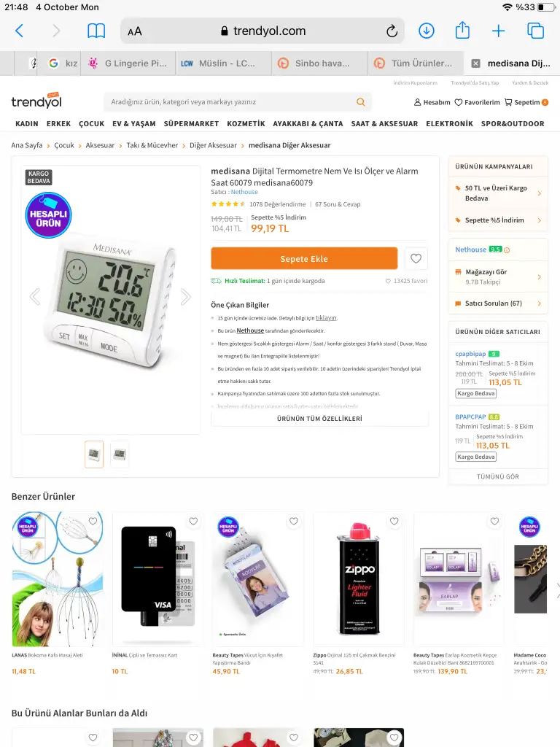Favorite the Zippo Lighter Fluid item
The width and height of the screenshot is (560, 747).
(x=394, y=521)
